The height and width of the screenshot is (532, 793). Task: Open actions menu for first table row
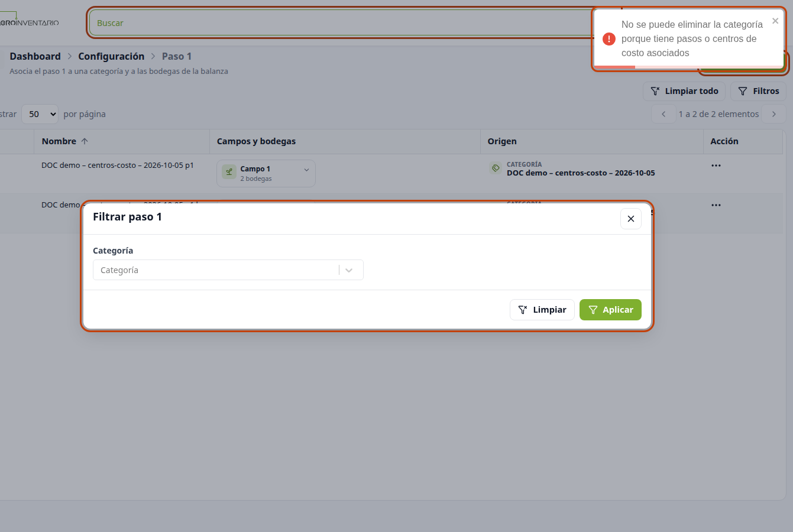[716, 166]
